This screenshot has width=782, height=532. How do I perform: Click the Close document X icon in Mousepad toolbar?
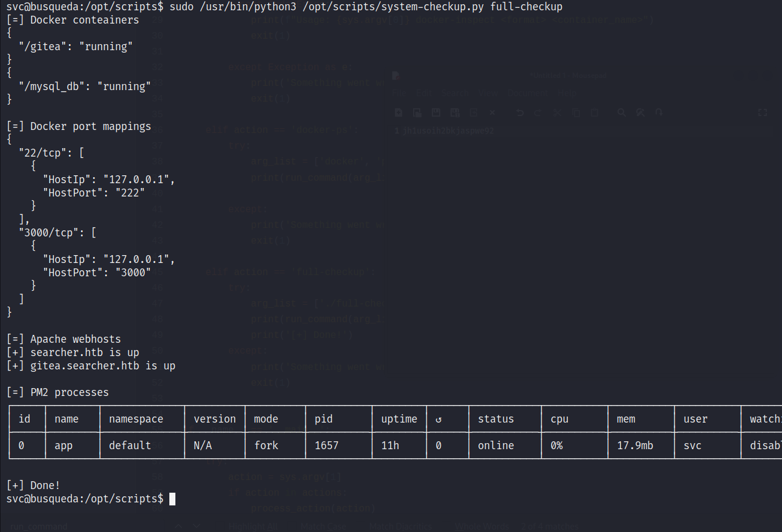click(492, 112)
